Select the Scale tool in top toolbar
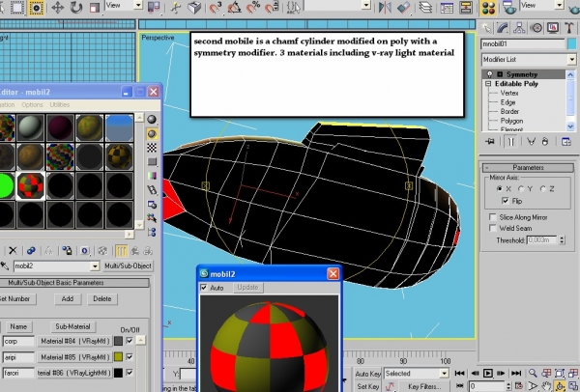Image resolution: width=580 pixels, height=392 pixels. point(95,8)
